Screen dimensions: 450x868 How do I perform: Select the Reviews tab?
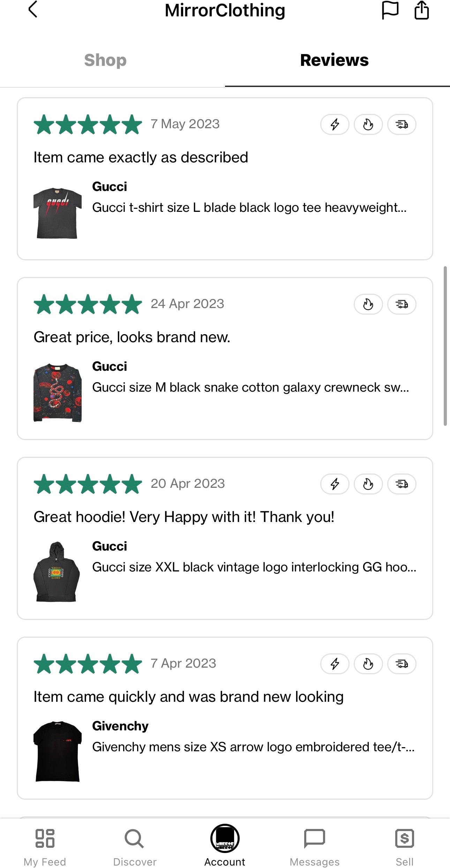[334, 60]
